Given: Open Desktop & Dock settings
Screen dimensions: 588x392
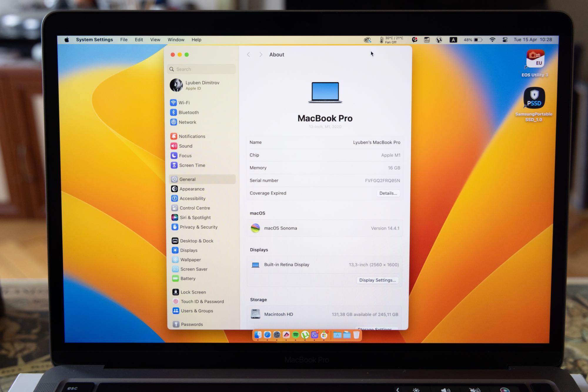Looking at the screenshot, I should (193, 241).
